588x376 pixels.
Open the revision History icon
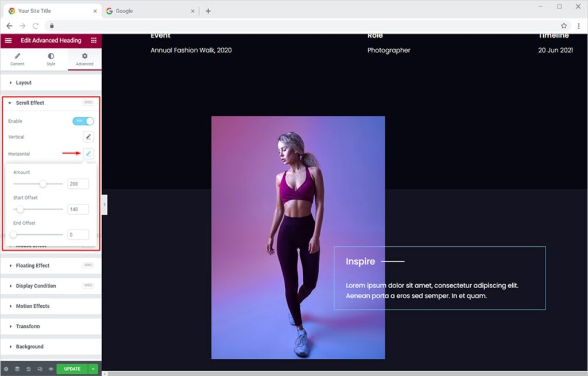tap(29, 369)
